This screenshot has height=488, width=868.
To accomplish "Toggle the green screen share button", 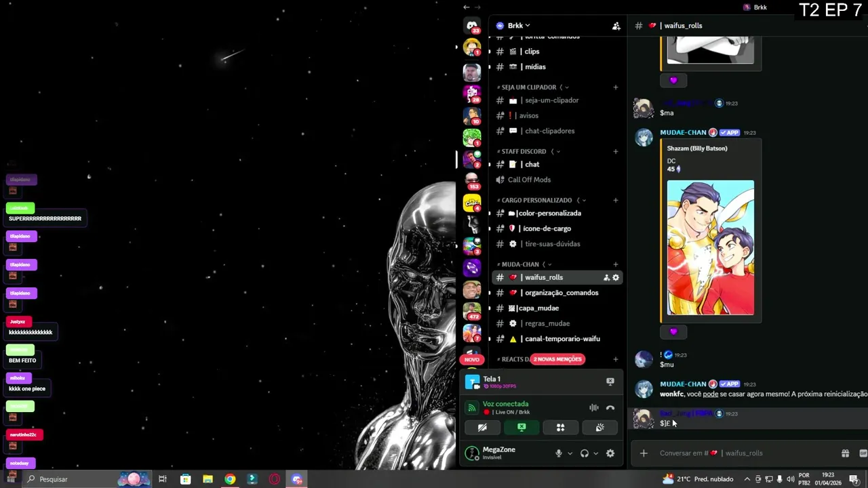I will click(521, 428).
